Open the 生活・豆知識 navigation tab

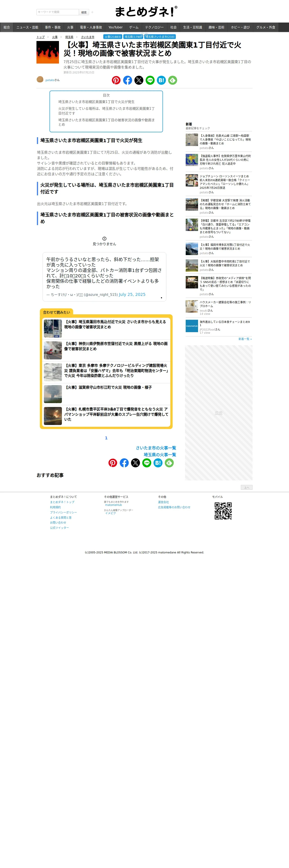pos(193,27)
